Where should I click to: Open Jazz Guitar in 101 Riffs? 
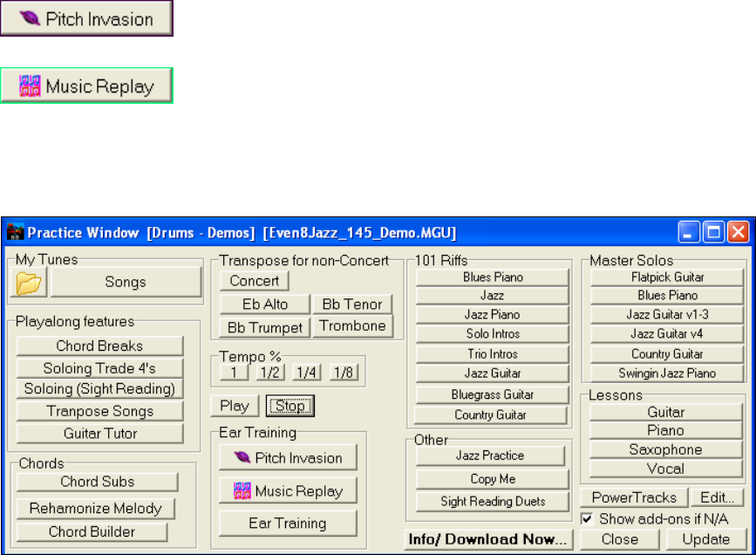[493, 373]
